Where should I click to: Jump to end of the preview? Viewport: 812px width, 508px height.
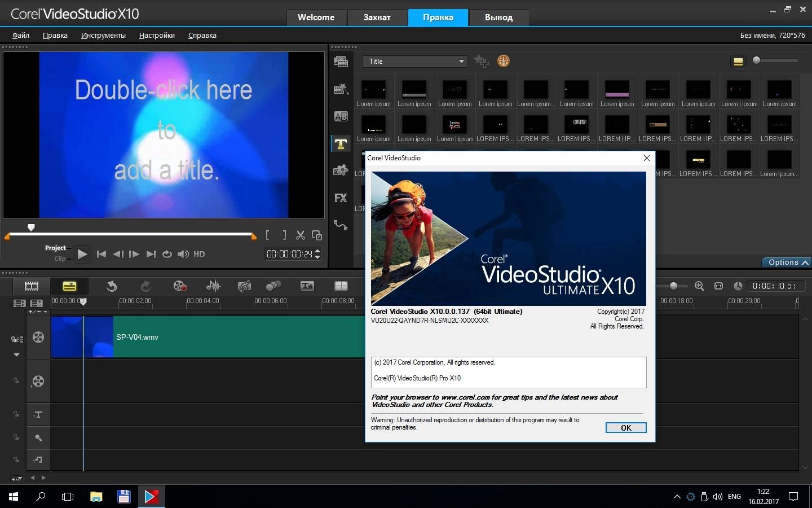pos(151,254)
